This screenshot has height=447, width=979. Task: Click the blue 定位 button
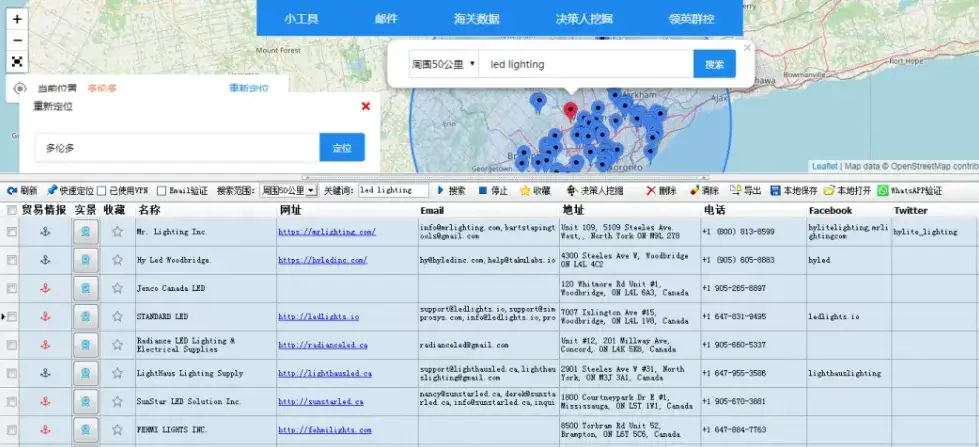coord(342,147)
